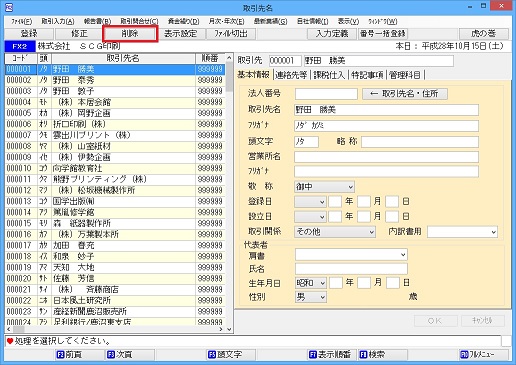Screen dimensions: 516x365
Task: Click the 入力定義 toolbar button
Action: tap(332, 34)
